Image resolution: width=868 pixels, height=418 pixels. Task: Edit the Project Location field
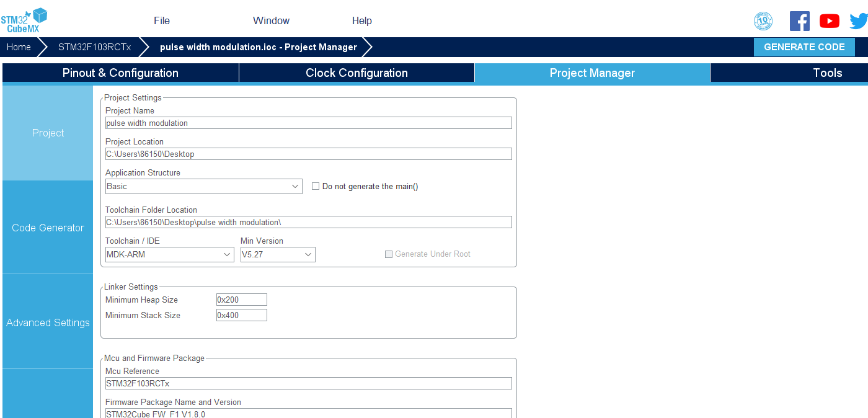coord(309,154)
